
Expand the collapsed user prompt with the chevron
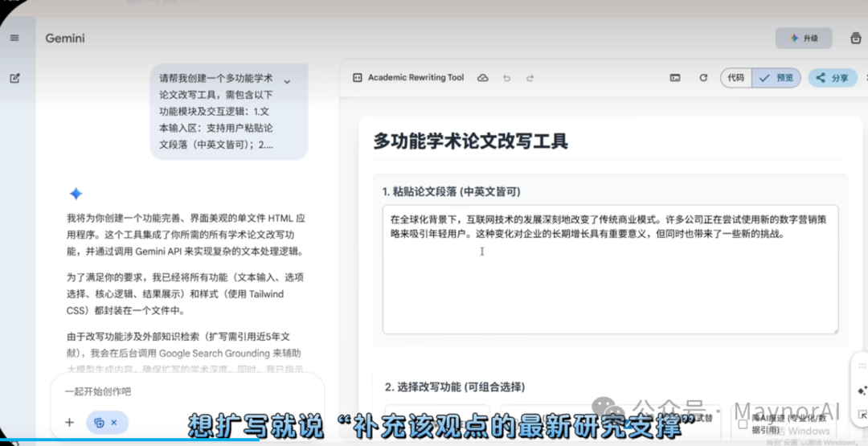click(287, 82)
